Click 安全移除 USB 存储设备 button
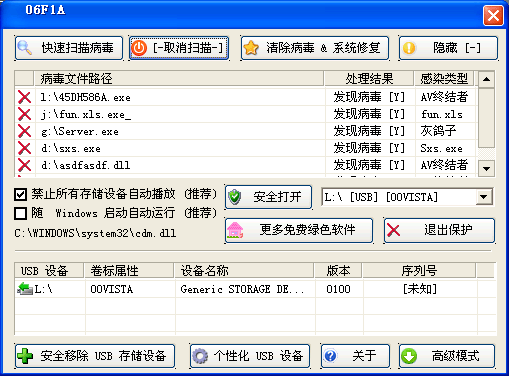This screenshot has height=376, width=509. tap(95, 356)
